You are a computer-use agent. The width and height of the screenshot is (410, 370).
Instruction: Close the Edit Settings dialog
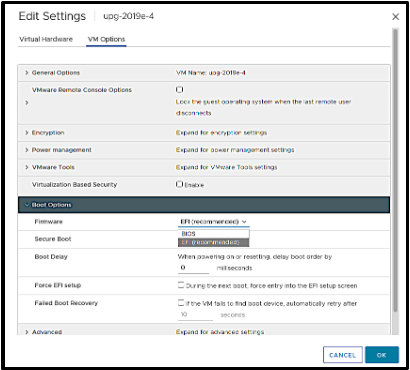point(395,17)
